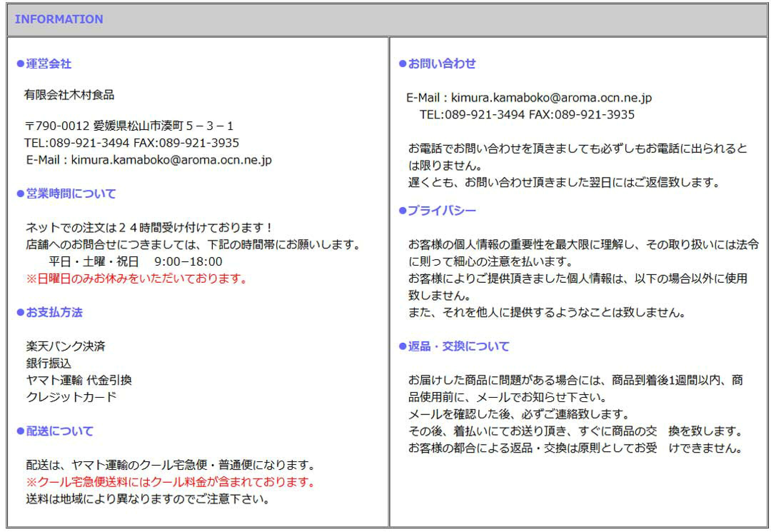Click line ネットでの注文は24時間受け付けております
This screenshot has width=771, height=532.
click(149, 227)
